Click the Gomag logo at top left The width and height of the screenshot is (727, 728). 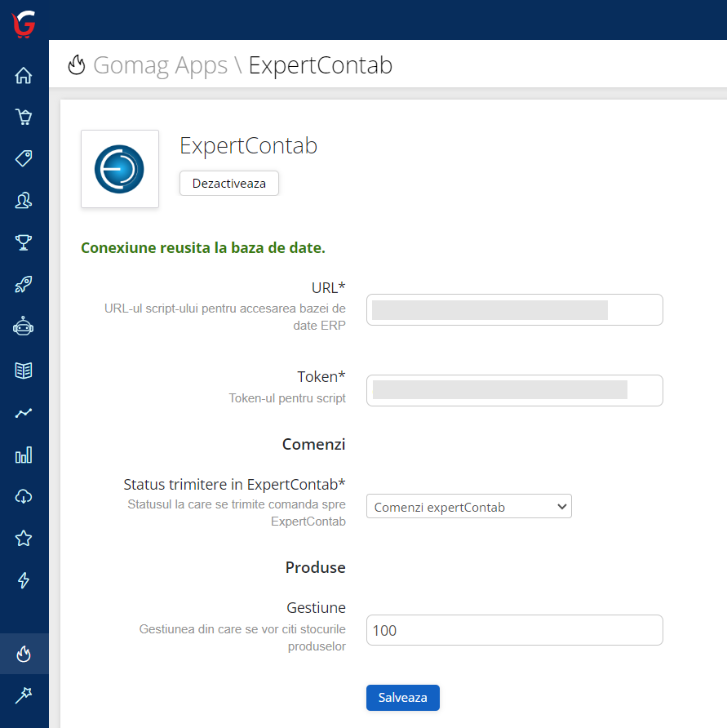coord(22,24)
